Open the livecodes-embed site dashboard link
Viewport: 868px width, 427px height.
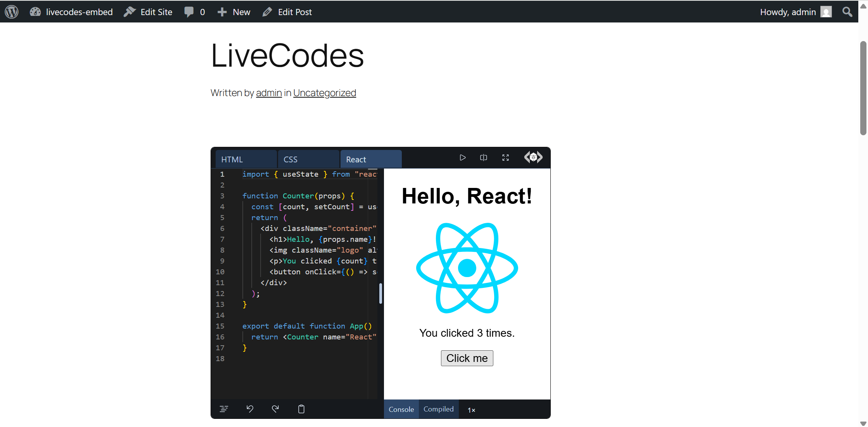click(x=71, y=12)
